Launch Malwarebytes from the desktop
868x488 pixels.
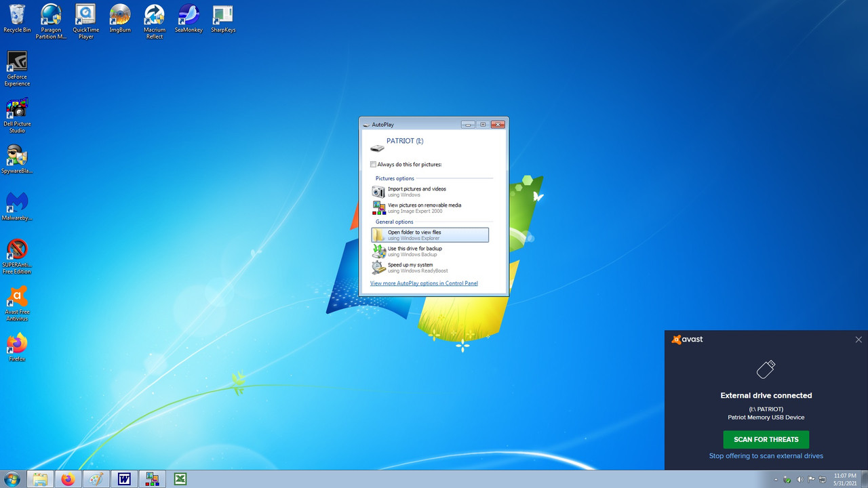click(17, 203)
